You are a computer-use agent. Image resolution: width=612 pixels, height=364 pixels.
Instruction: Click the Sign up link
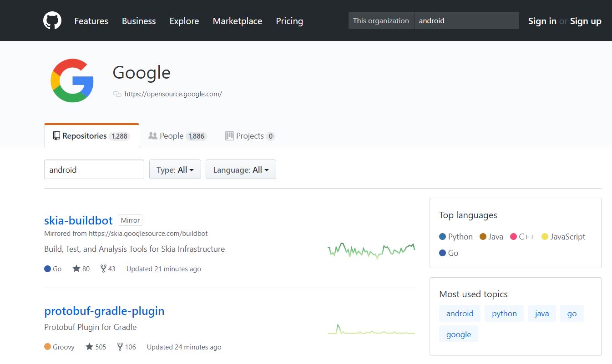click(x=586, y=21)
